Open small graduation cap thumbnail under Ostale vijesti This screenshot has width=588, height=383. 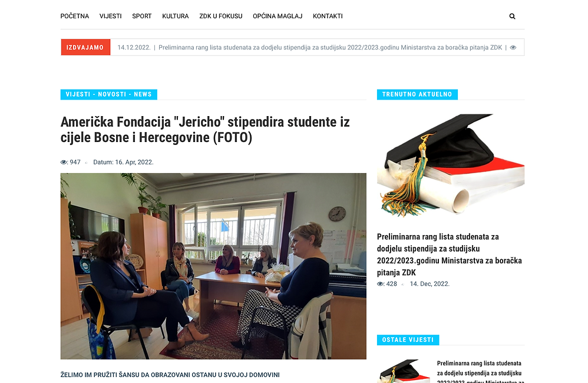click(x=404, y=371)
